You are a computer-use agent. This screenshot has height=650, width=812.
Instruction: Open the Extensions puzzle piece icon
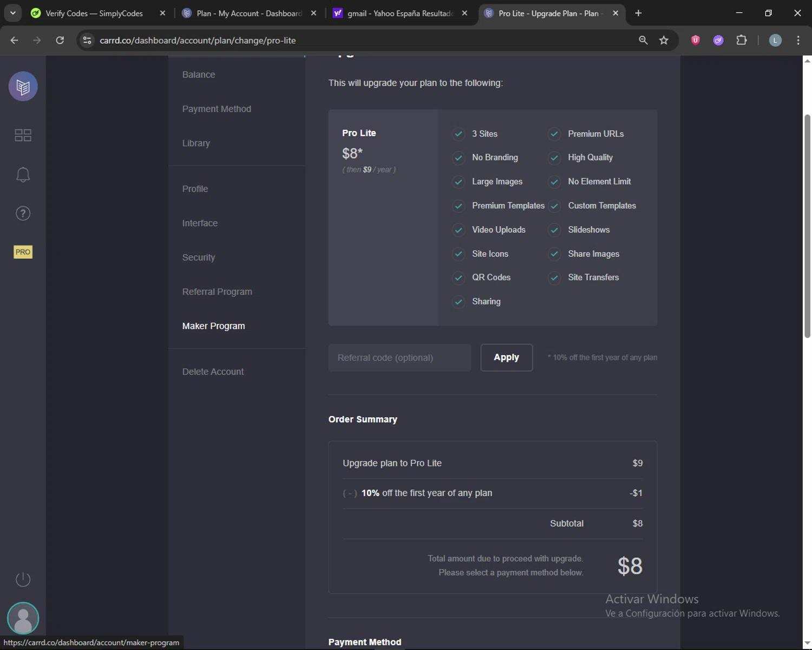click(x=742, y=40)
